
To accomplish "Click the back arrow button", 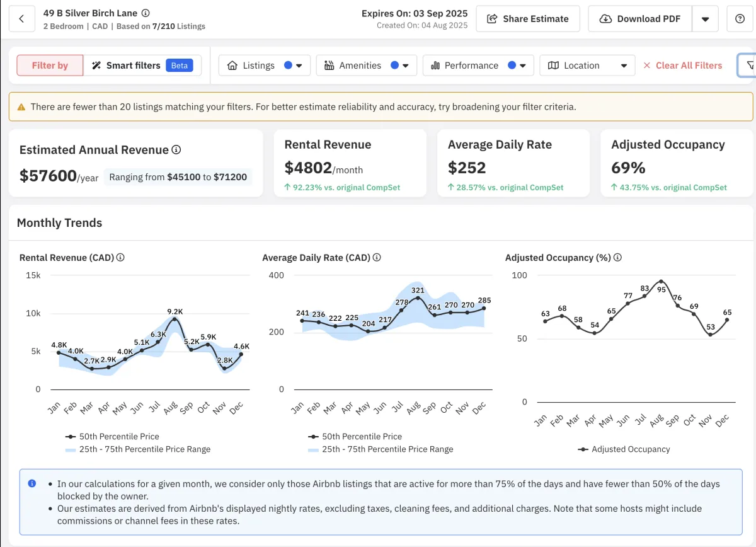I will [x=21, y=19].
